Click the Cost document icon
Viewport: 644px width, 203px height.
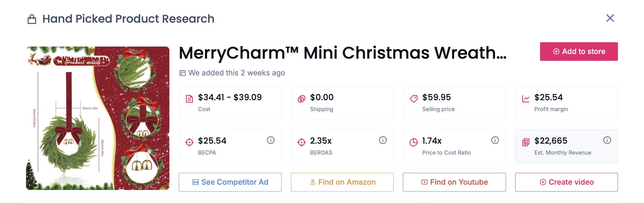pos(189,99)
